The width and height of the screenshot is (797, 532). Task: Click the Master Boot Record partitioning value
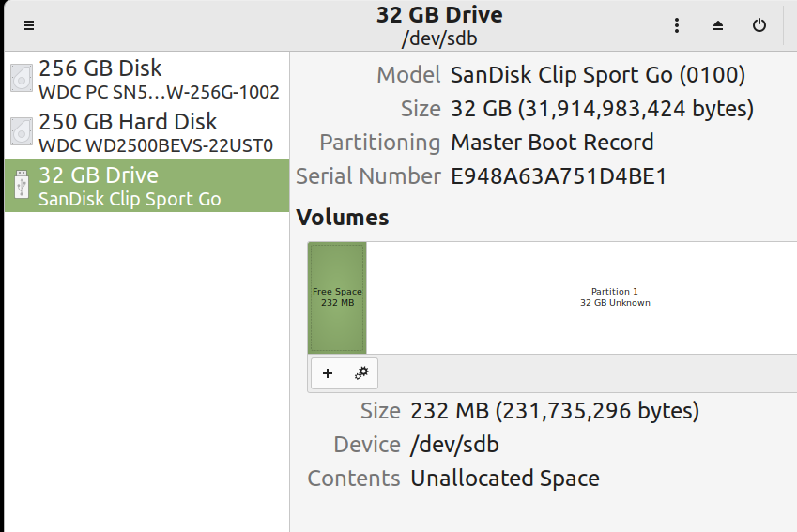[552, 143]
